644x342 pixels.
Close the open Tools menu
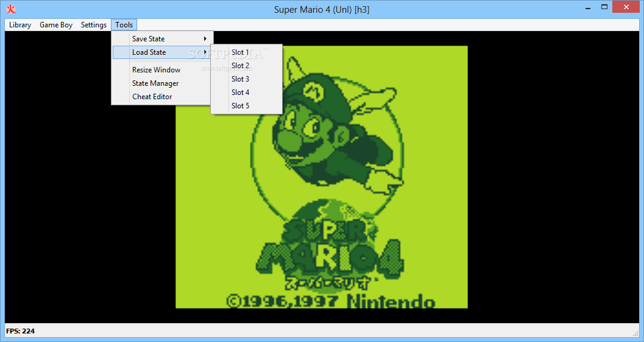pos(124,25)
